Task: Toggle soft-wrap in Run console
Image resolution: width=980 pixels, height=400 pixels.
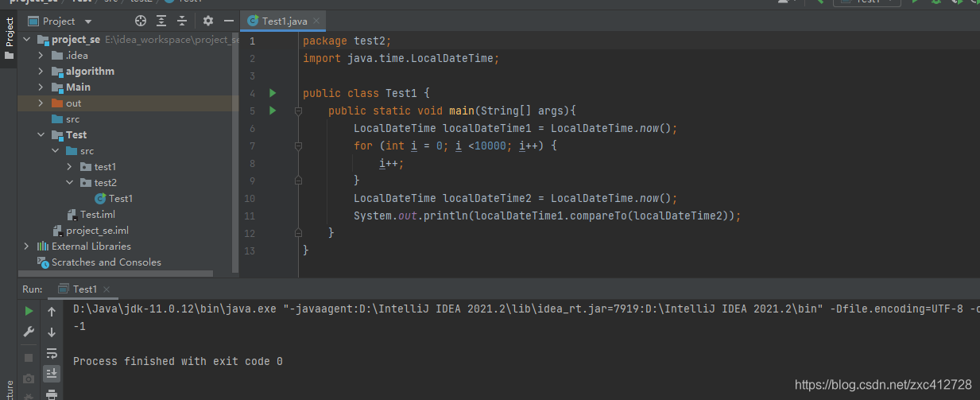Action: [52, 353]
